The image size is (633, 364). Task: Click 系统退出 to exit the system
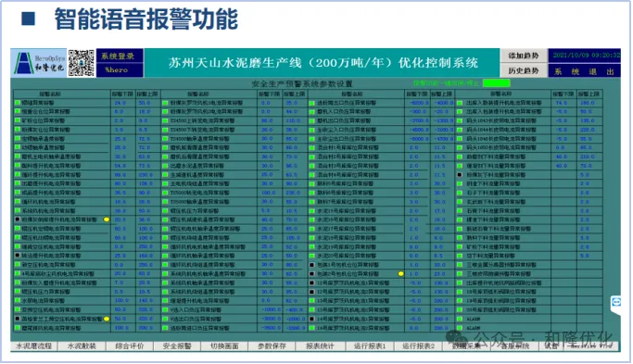(x=584, y=71)
